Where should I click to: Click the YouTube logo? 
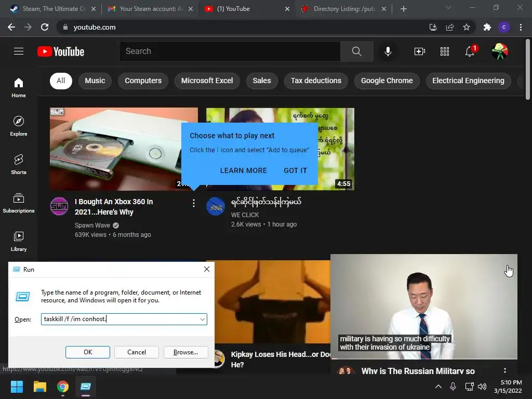click(x=61, y=51)
